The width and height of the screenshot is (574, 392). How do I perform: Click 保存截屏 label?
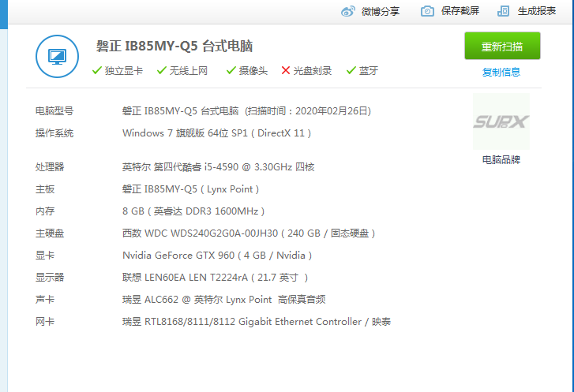point(460,11)
